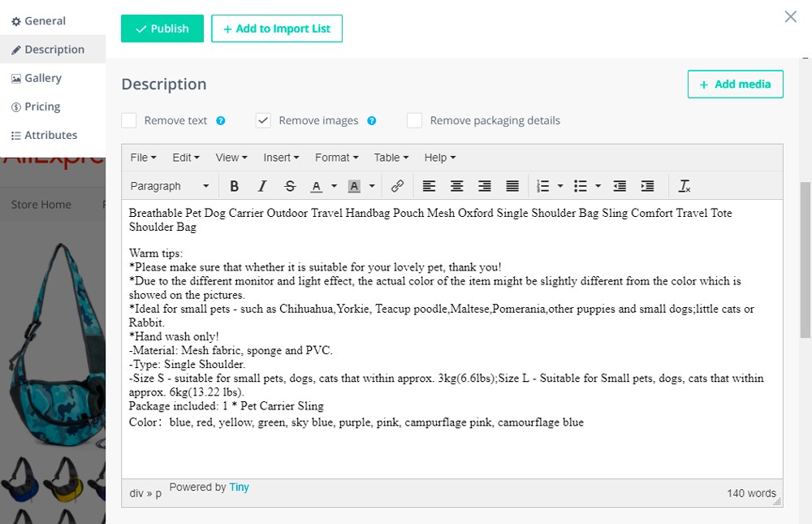
Task: Open the Edit menu
Action: tap(186, 158)
